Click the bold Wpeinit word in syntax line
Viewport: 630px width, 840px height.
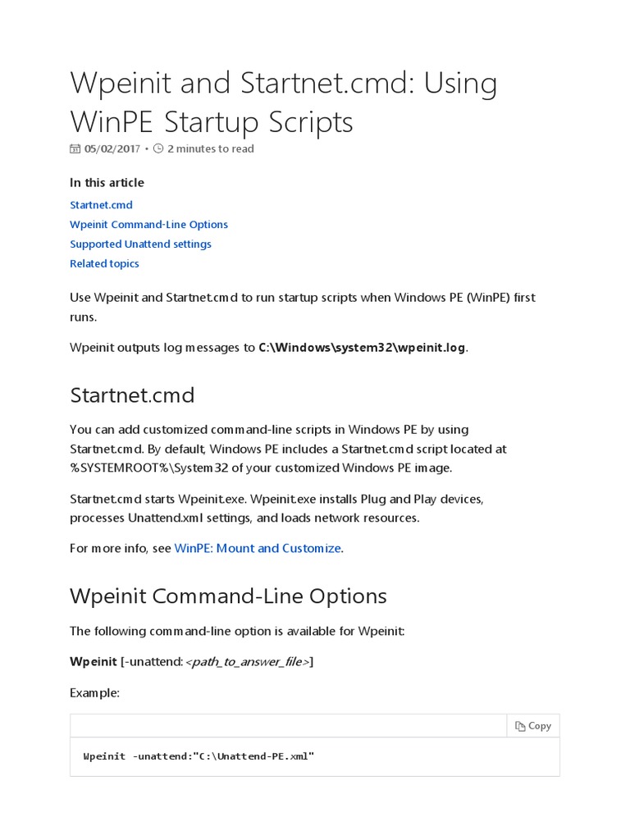pos(94,662)
